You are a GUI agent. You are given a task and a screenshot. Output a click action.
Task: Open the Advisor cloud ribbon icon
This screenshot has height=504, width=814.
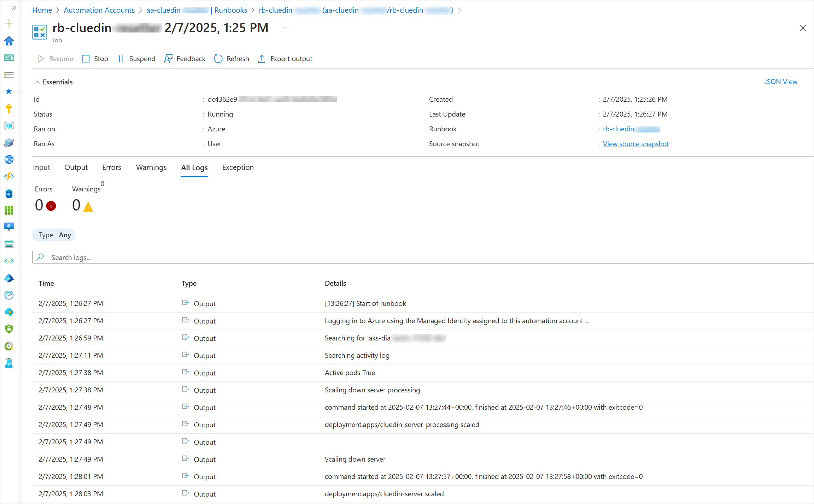[x=9, y=312]
